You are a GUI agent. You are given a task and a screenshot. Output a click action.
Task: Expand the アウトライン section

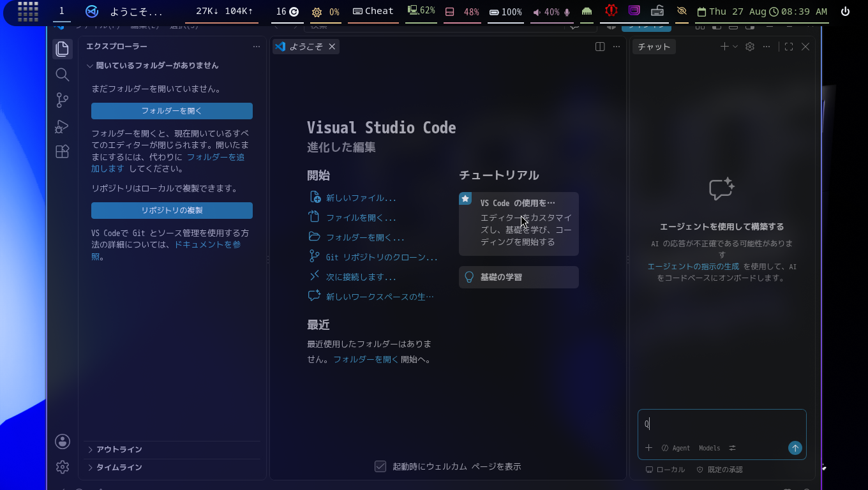click(x=172, y=449)
